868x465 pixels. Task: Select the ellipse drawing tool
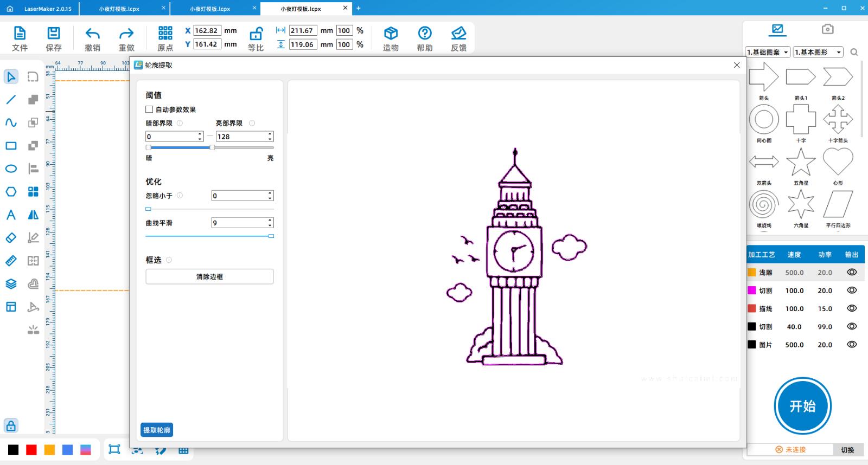pyautogui.click(x=11, y=169)
